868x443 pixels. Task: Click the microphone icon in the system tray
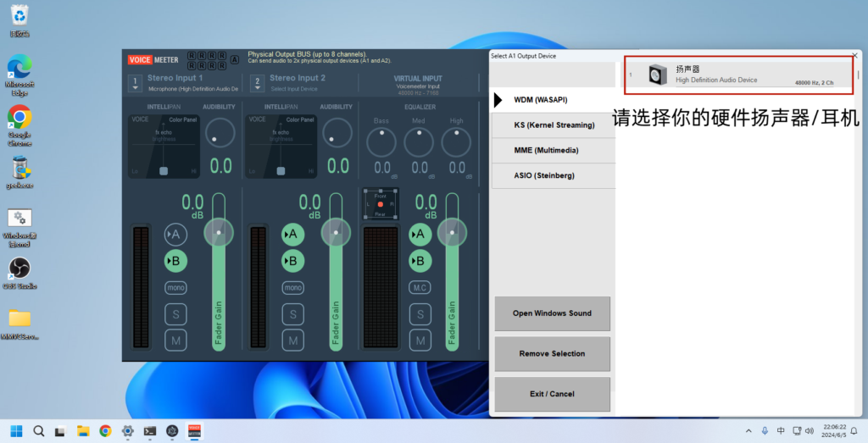[x=765, y=431]
